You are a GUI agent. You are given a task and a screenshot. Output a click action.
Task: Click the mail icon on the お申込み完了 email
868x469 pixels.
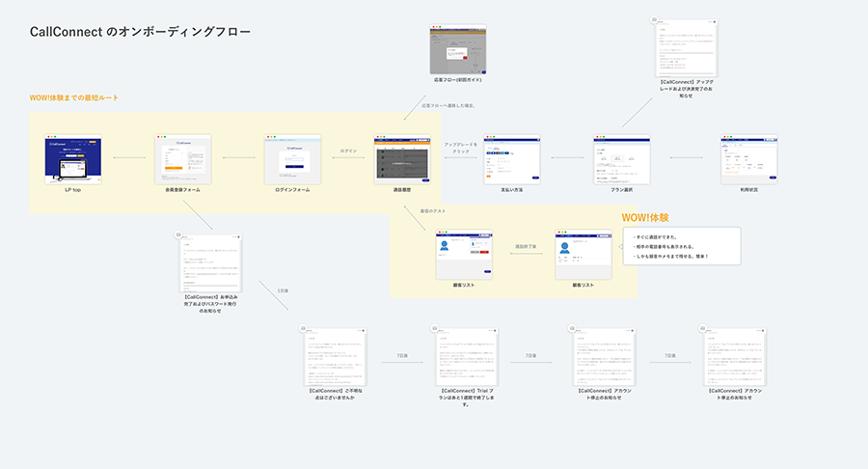click(178, 234)
